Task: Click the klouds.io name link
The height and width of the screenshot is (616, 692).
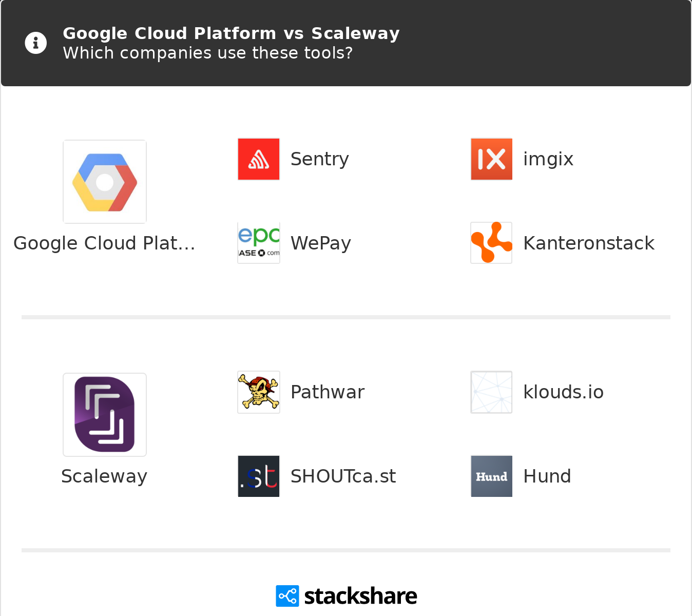Action: point(563,392)
